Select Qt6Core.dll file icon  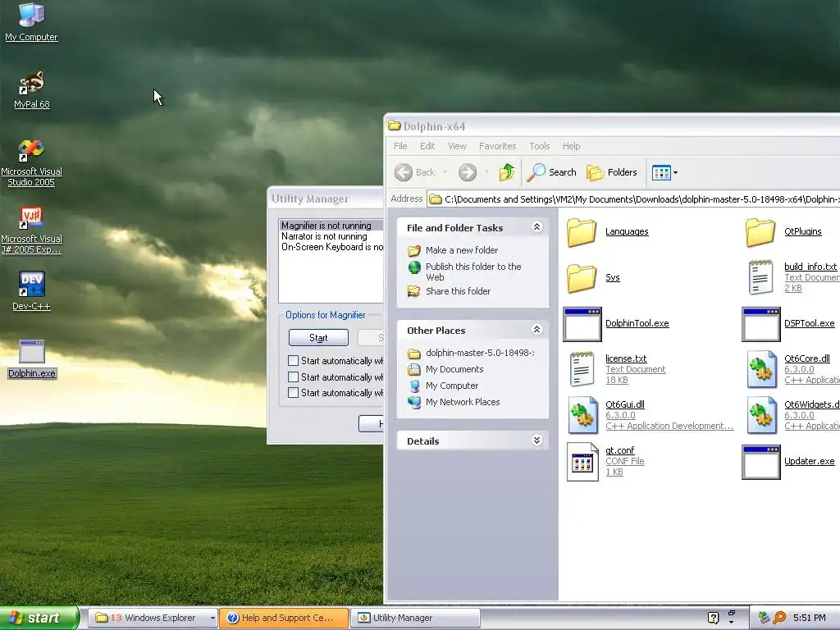762,369
